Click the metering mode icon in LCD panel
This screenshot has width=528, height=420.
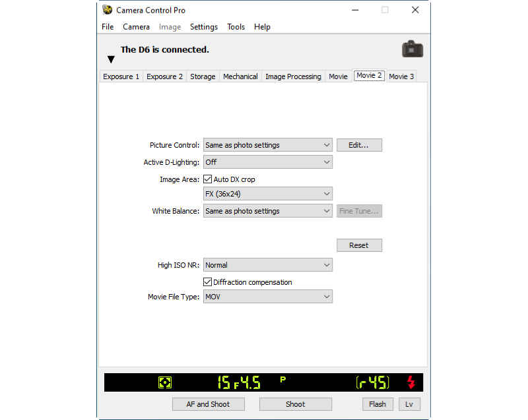(x=165, y=382)
